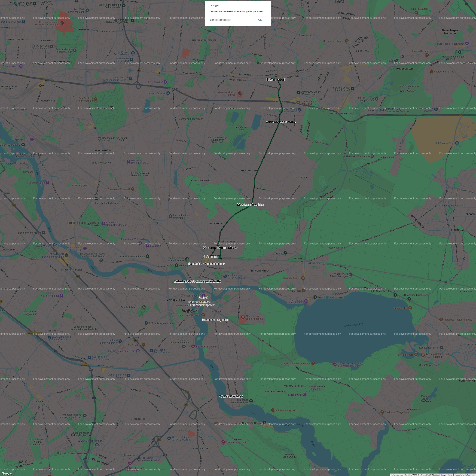Click the tram position arrow marker near S Köpenick
The image size is (476, 476).
(220, 257)
